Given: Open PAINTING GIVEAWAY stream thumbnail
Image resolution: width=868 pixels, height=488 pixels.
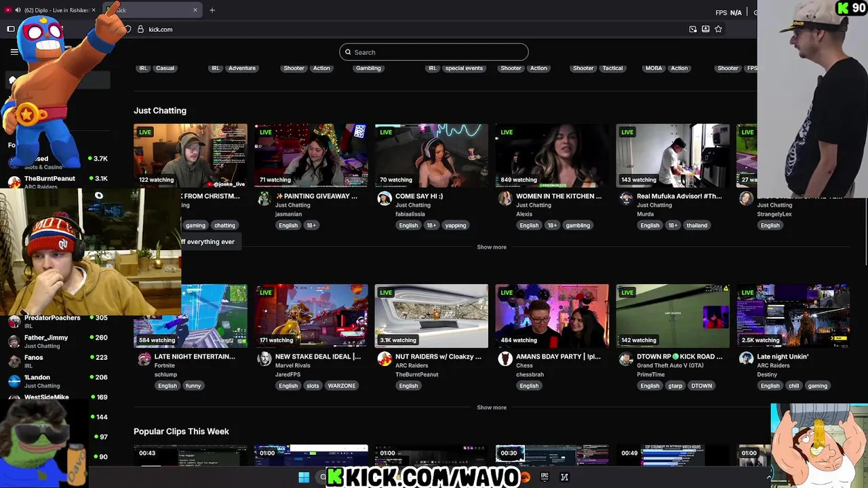Looking at the screenshot, I should [x=311, y=155].
